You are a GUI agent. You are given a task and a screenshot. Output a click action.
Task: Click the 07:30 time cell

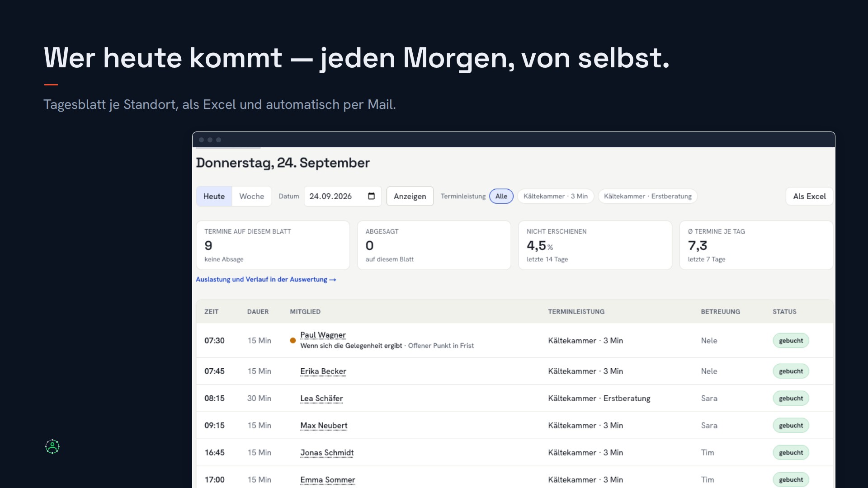coord(214,341)
